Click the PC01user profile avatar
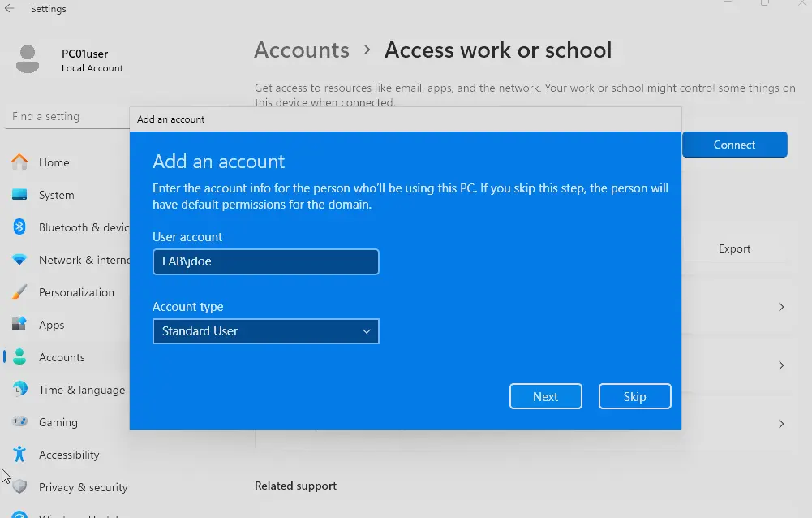 coord(28,59)
